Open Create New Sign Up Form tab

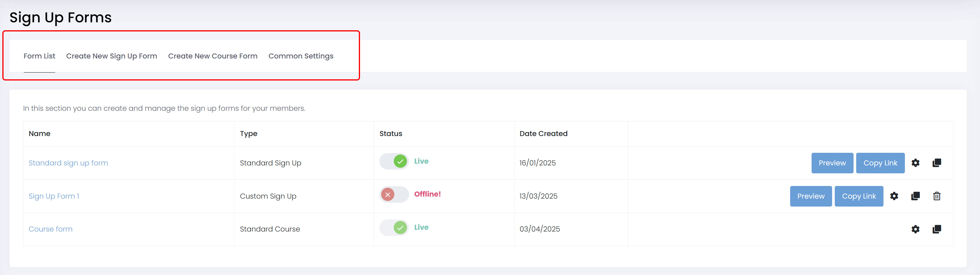111,56
